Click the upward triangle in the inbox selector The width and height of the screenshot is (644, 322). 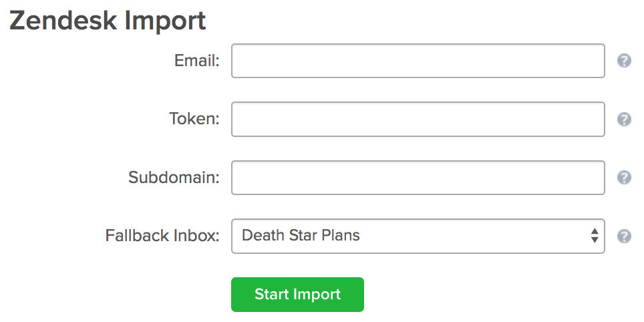pos(595,231)
